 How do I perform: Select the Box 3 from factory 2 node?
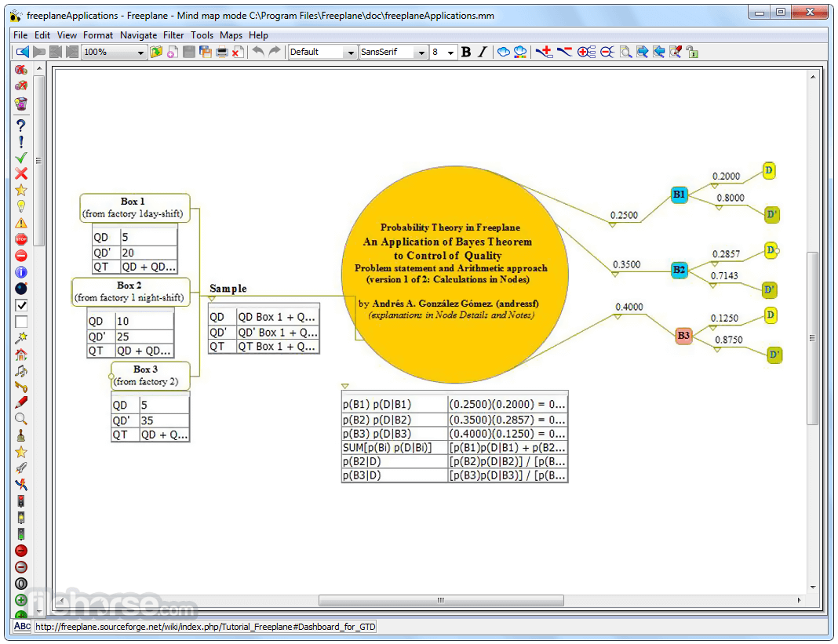pyautogui.click(x=150, y=376)
